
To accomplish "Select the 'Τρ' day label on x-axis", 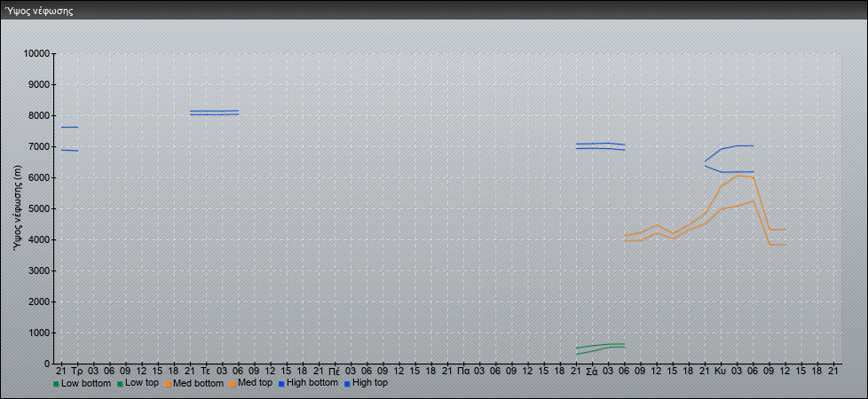I will coord(77,372).
